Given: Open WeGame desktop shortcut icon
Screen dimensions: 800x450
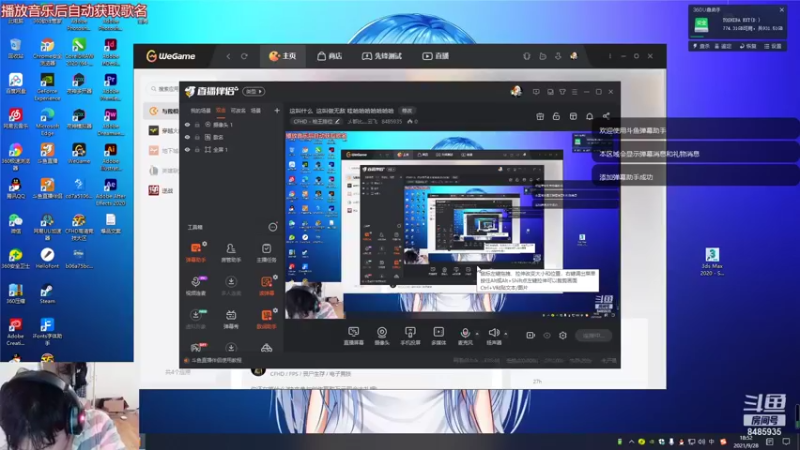Looking at the screenshot, I should 79,153.
